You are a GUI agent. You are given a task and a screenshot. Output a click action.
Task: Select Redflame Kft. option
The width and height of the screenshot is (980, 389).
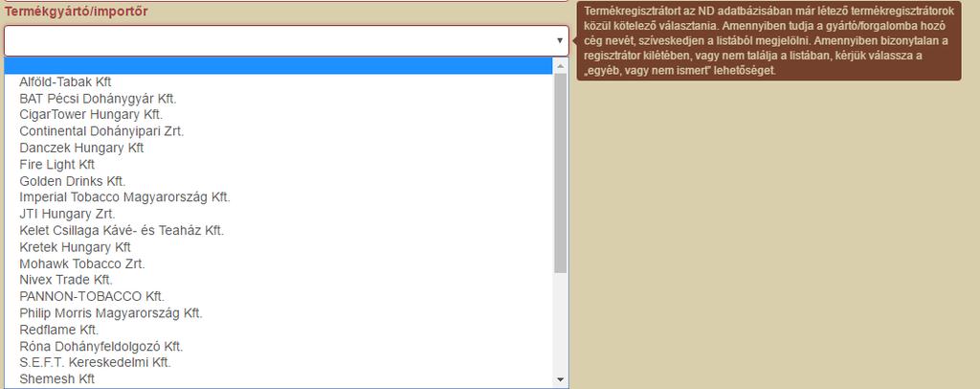pos(58,330)
